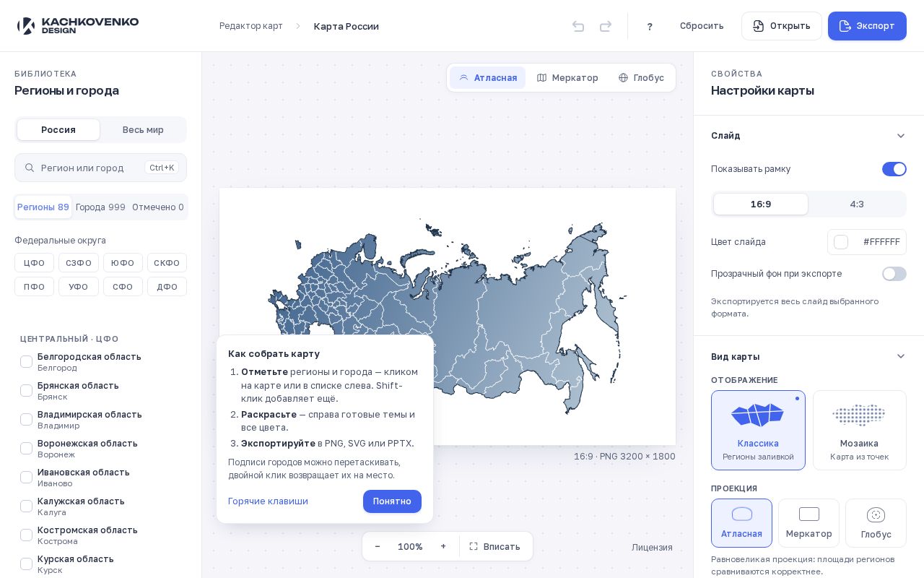Click the undo arrow icon
The height and width of the screenshot is (578, 924).
(x=578, y=26)
